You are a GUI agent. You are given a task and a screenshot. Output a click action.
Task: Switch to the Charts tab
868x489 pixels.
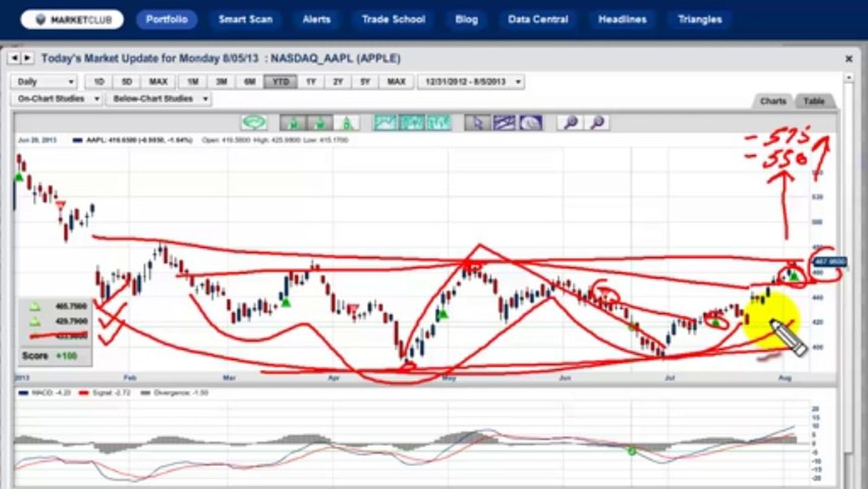point(773,101)
